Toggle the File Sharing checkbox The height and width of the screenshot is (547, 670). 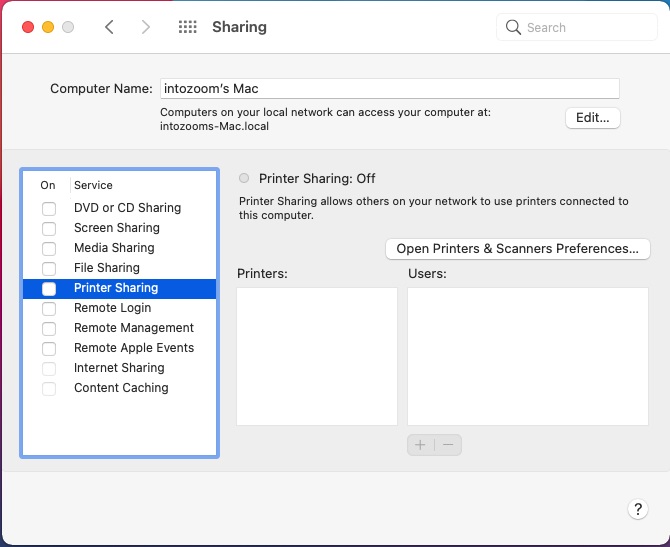coord(49,268)
